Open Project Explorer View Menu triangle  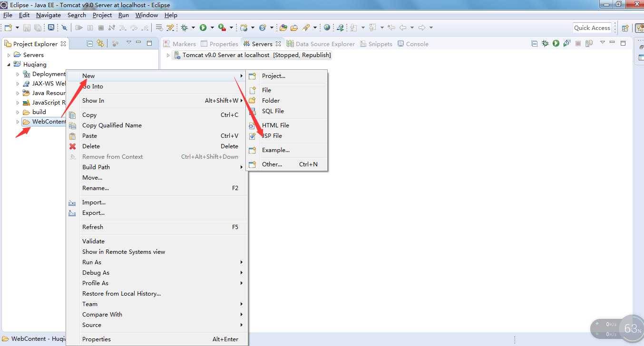coord(128,42)
